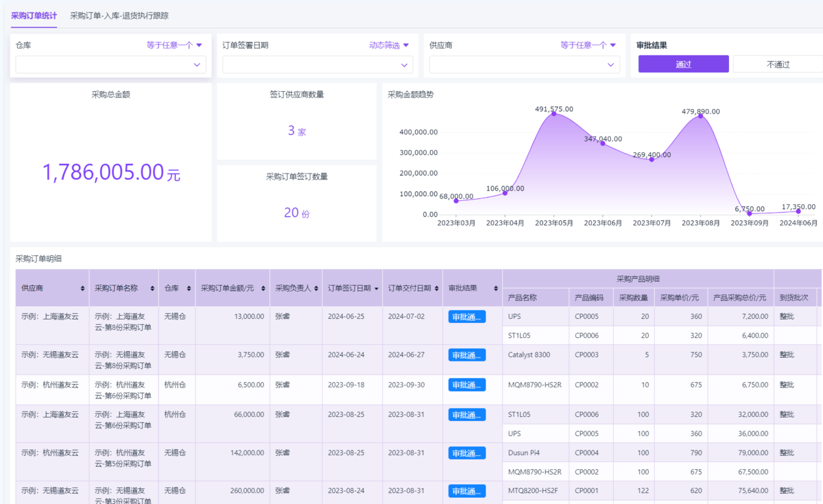
Task: Sort table by 供应商 column icon
Action: pyautogui.click(x=83, y=289)
